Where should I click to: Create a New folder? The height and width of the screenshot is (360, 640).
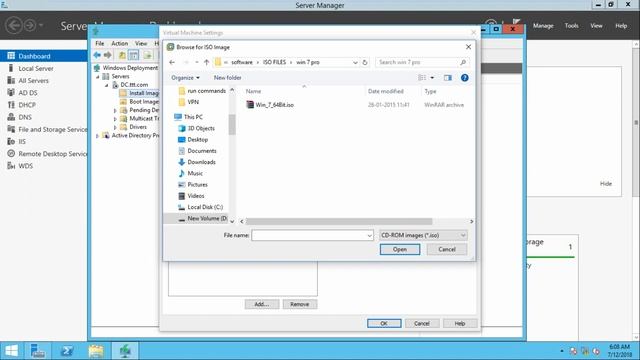point(227,78)
